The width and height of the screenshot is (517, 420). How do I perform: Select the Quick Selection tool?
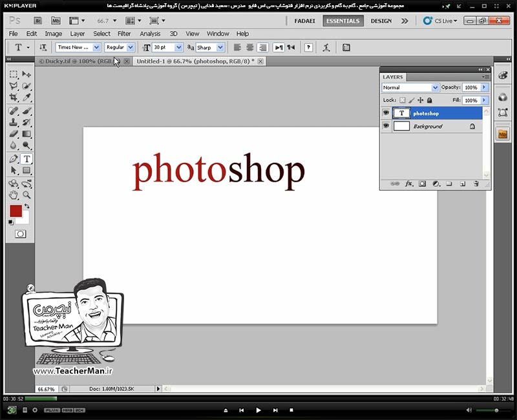click(26, 86)
